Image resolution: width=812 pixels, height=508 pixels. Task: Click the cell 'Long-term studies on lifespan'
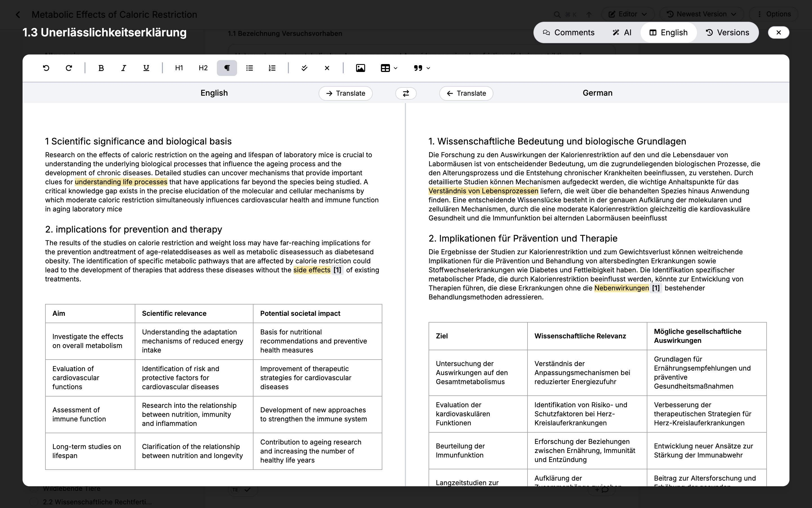pyautogui.click(x=90, y=451)
